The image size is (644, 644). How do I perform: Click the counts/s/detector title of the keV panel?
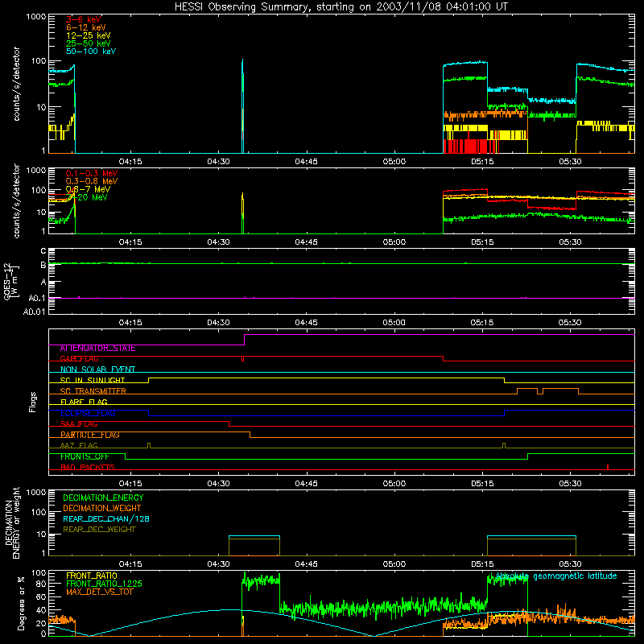pyautogui.click(x=16, y=84)
